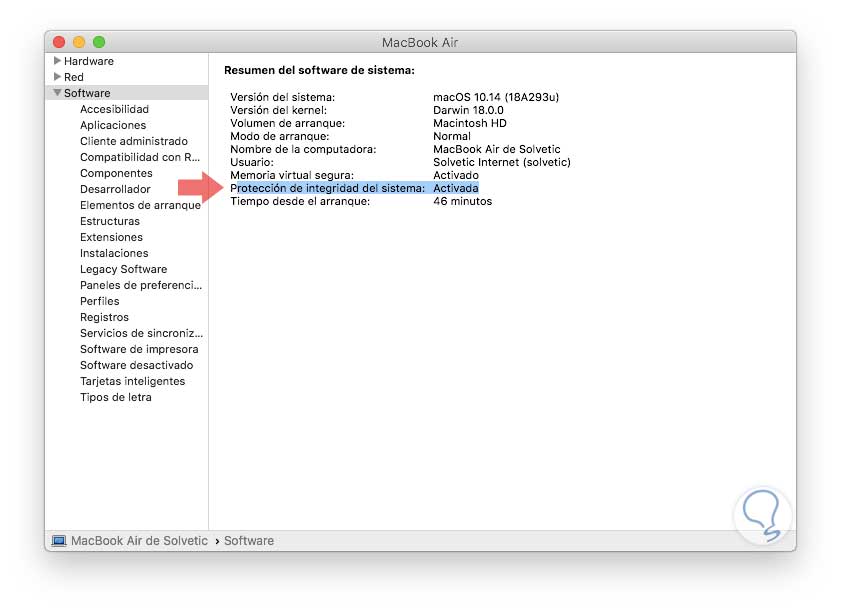841x610 pixels.
Task: Select Red in the sidebar
Action: (73, 77)
